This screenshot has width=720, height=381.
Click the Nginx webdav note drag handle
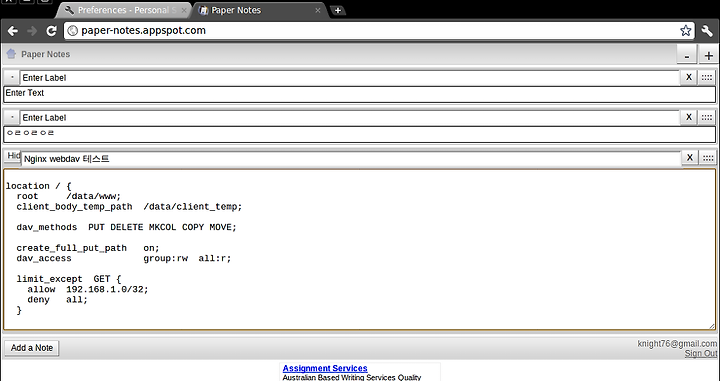click(x=708, y=158)
